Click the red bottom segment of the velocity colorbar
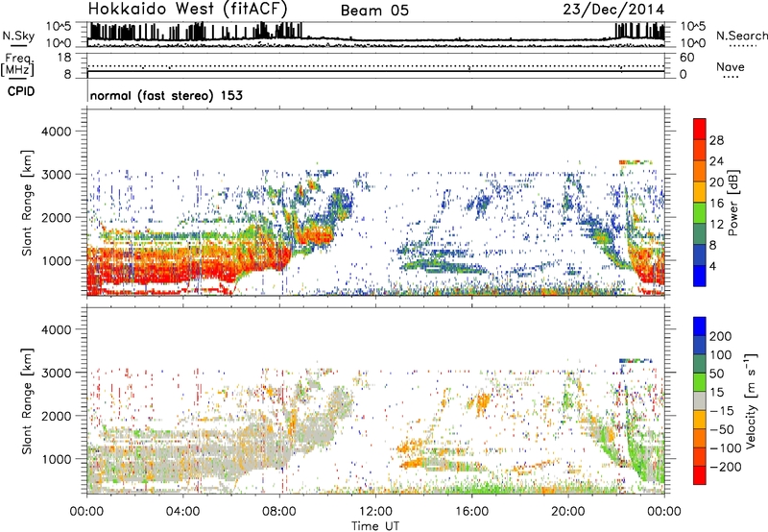Image resolution: width=768 pixels, height=532 pixels. pyautogui.click(x=700, y=475)
